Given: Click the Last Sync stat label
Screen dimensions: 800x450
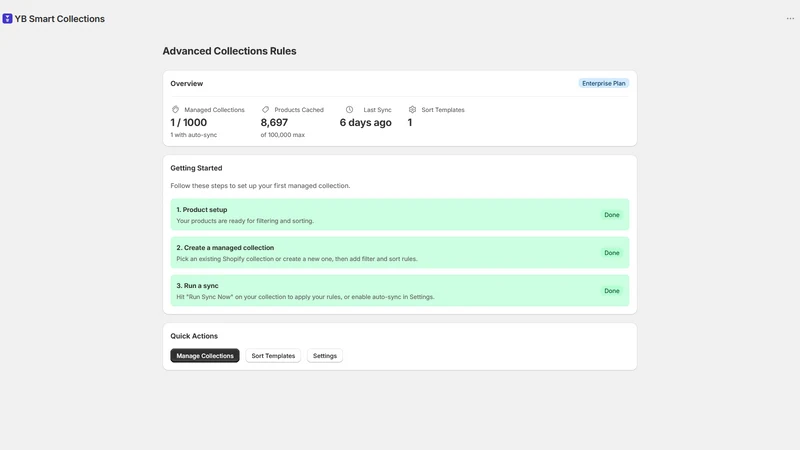Looking at the screenshot, I should [x=378, y=110].
